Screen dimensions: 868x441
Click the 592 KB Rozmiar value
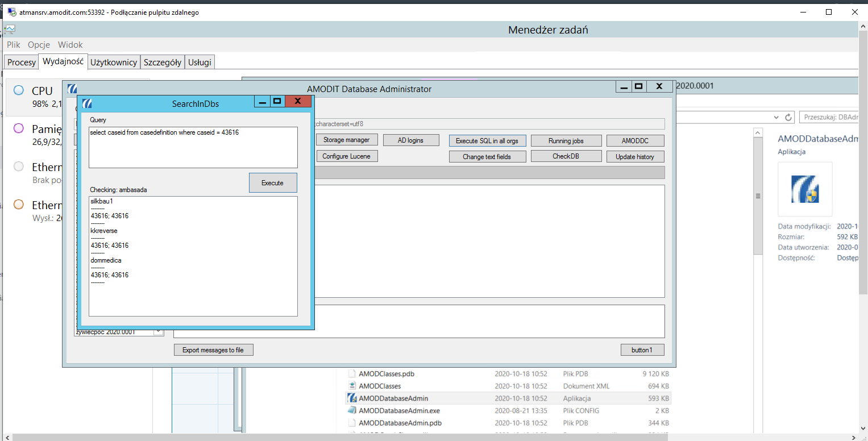pyautogui.click(x=848, y=236)
